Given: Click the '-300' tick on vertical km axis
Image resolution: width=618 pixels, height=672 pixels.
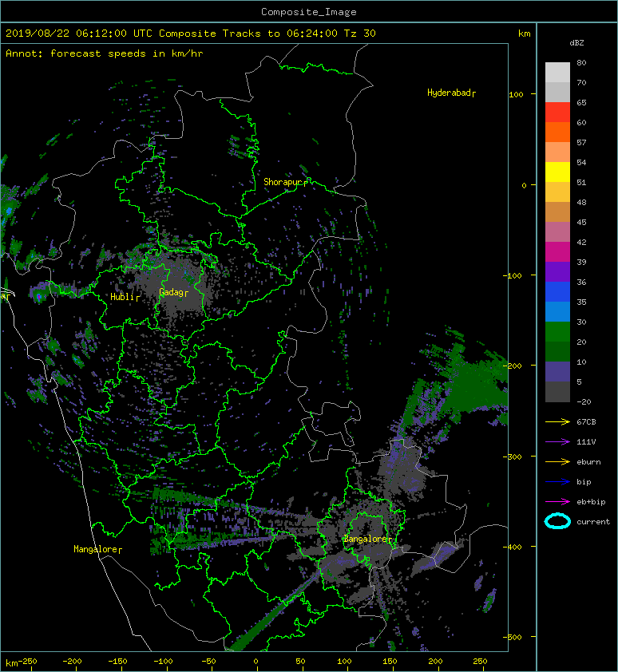Looking at the screenshot, I should pos(513,457).
